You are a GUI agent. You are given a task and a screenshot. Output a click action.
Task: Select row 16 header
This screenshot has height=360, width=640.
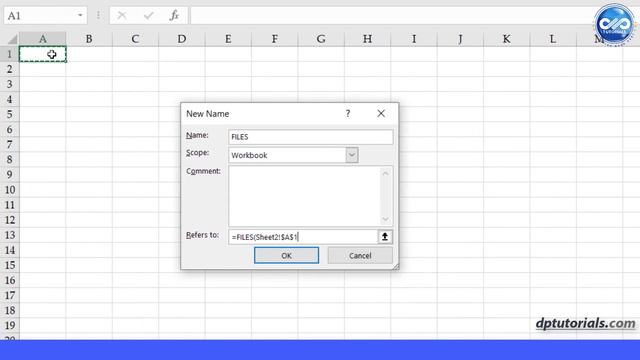(9, 280)
